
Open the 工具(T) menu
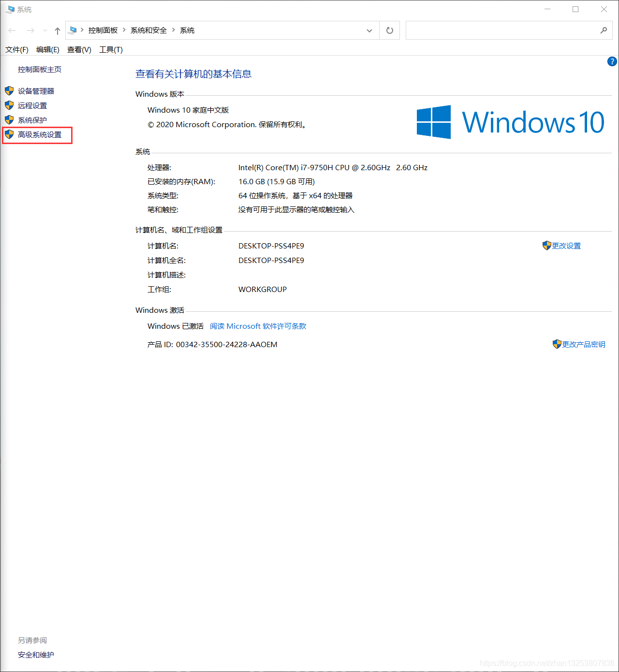111,50
